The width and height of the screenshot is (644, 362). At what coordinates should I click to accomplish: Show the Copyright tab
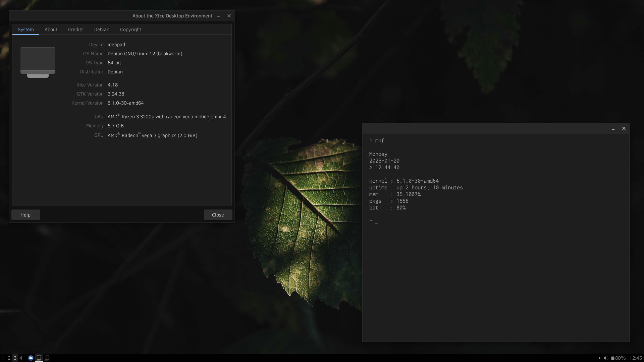[130, 29]
